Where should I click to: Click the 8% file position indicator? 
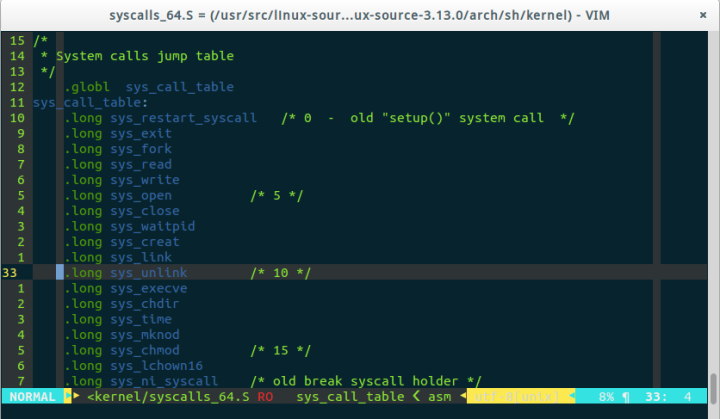[x=606, y=396]
